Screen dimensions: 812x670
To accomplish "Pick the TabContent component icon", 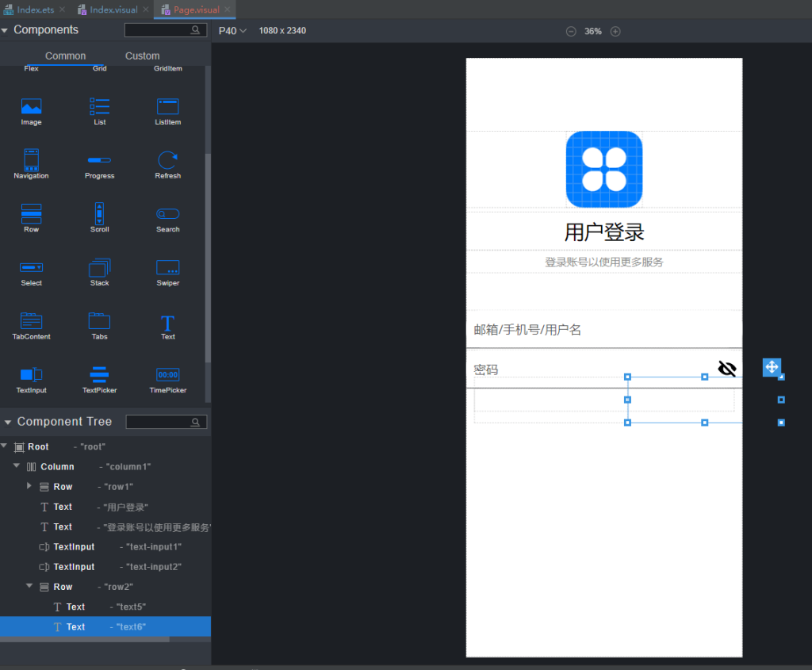I will tap(31, 321).
